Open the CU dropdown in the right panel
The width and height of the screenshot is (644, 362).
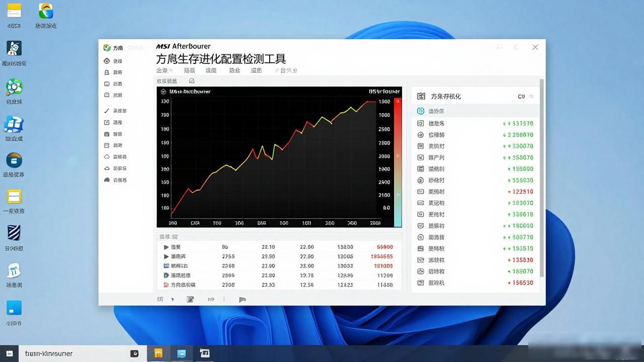coord(526,96)
